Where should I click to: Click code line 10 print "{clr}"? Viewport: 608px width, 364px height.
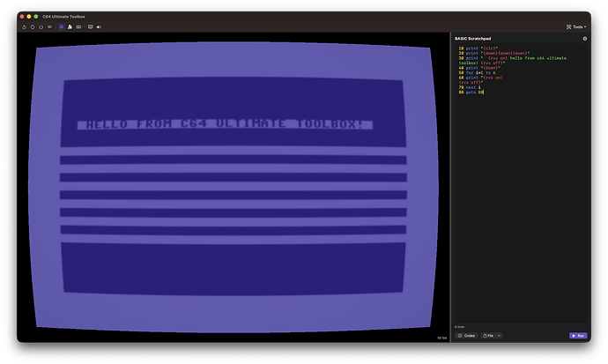478,48
